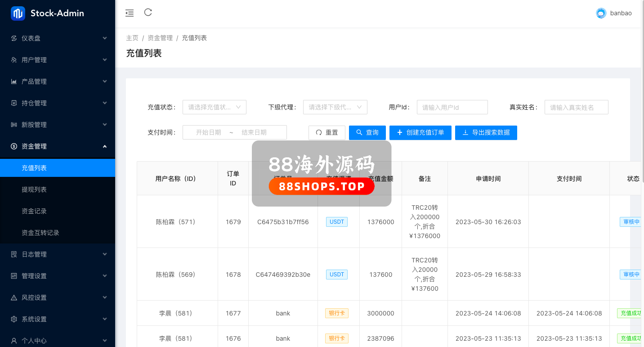Collapse the 资金管理 sidebar section
This screenshot has width=644, height=347.
click(58, 146)
